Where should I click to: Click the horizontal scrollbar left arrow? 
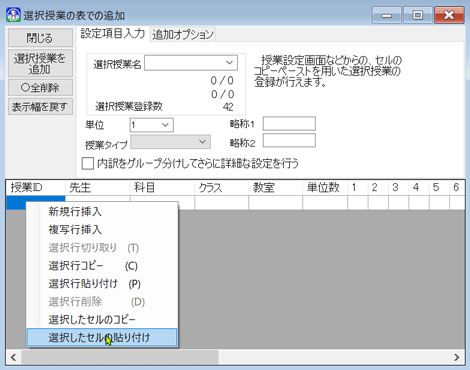coord(14,357)
